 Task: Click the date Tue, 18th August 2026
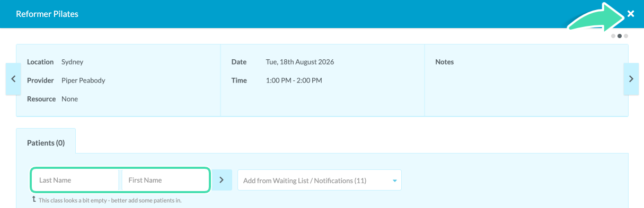[x=300, y=62]
